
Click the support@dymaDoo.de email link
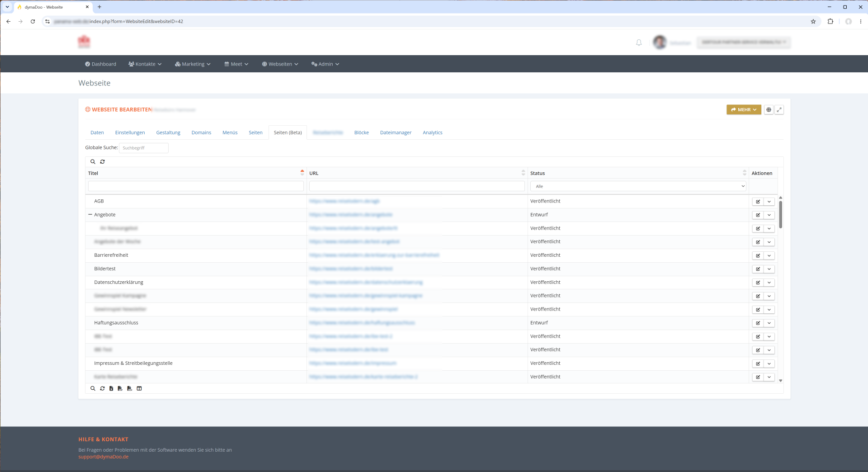(104, 457)
